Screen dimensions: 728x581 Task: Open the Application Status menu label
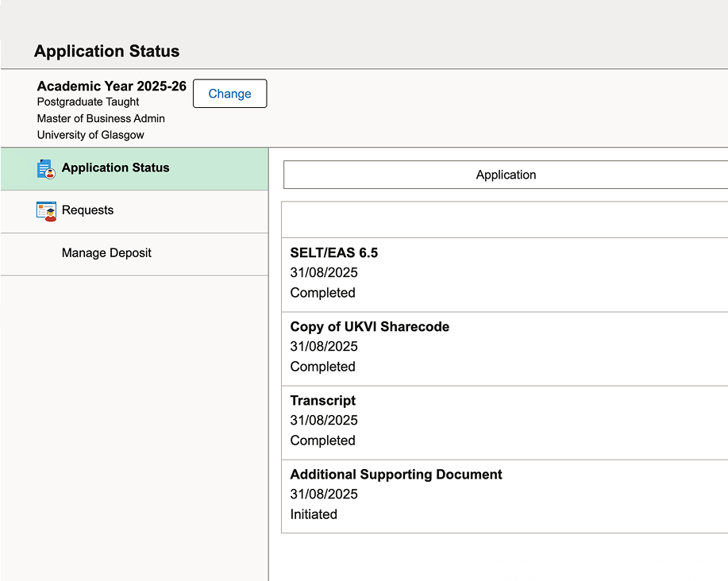pyautogui.click(x=115, y=167)
